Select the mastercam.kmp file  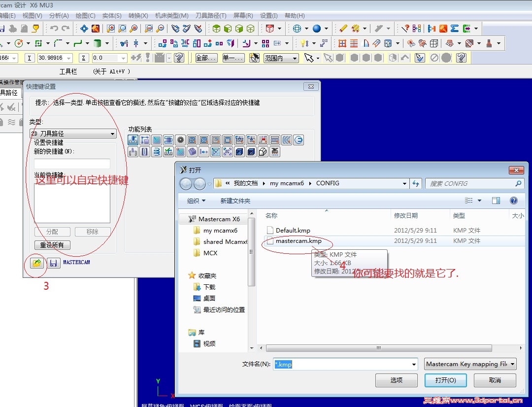click(x=299, y=241)
